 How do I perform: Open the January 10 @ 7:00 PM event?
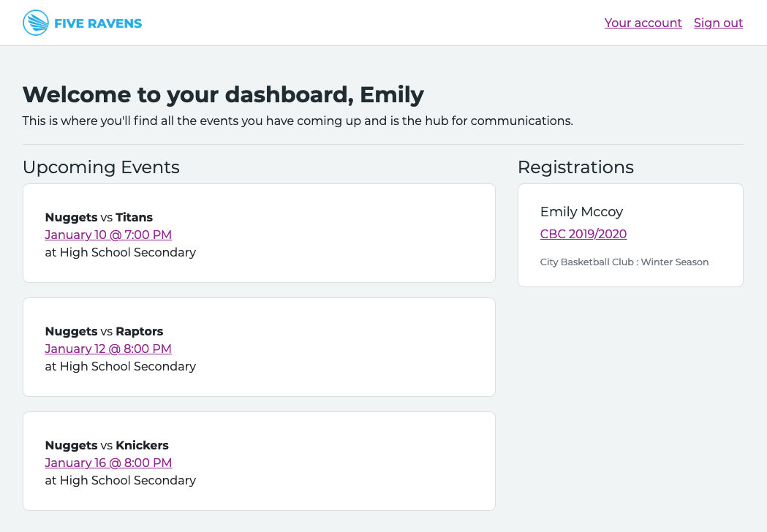(x=108, y=235)
